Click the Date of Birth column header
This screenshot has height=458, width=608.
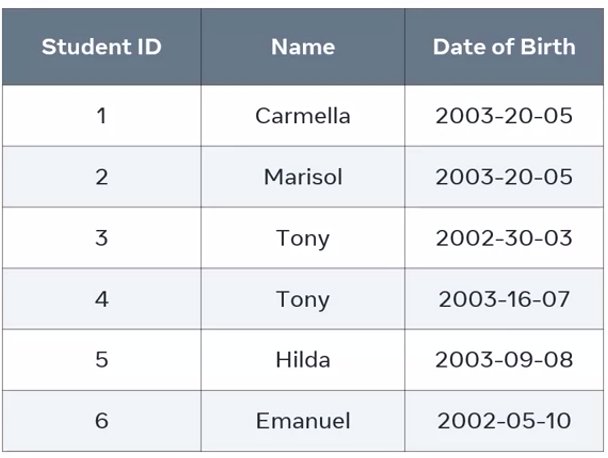pos(504,47)
